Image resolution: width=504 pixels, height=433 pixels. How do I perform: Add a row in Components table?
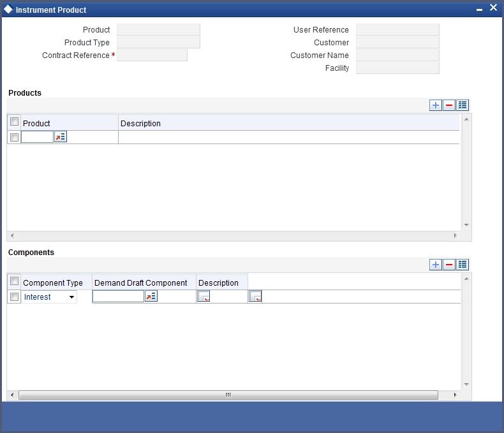[436, 265]
